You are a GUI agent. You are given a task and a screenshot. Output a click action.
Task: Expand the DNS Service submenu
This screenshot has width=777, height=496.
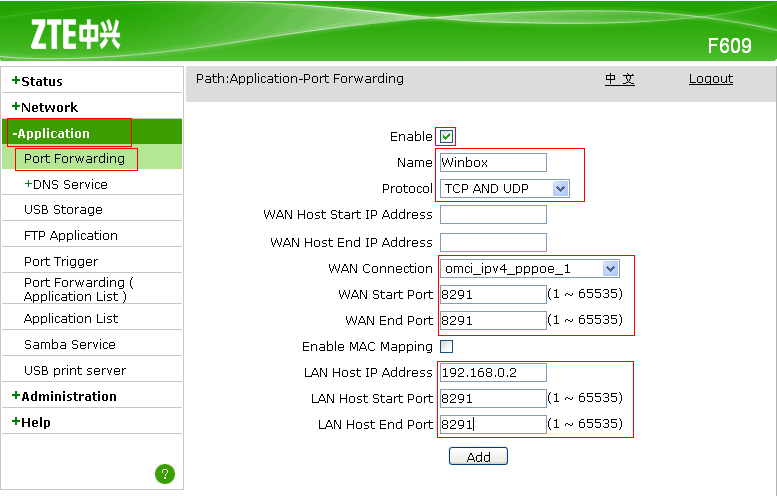click(66, 184)
